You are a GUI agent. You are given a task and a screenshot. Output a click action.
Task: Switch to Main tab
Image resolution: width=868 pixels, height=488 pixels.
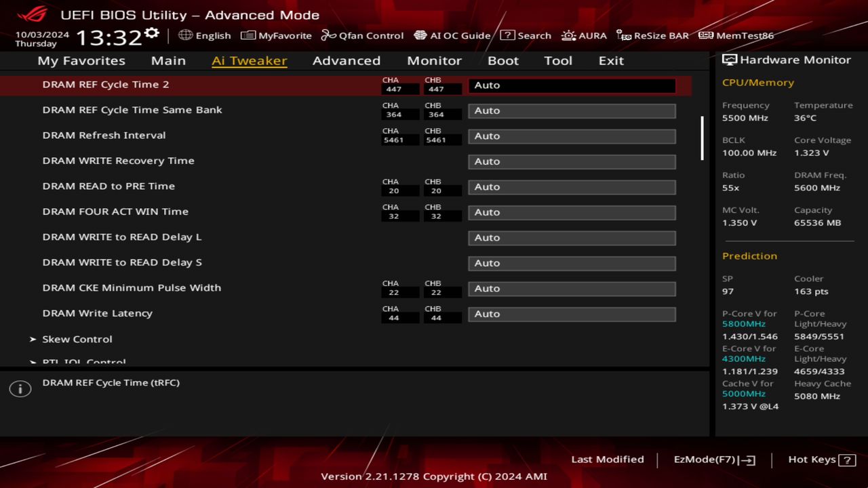168,60
